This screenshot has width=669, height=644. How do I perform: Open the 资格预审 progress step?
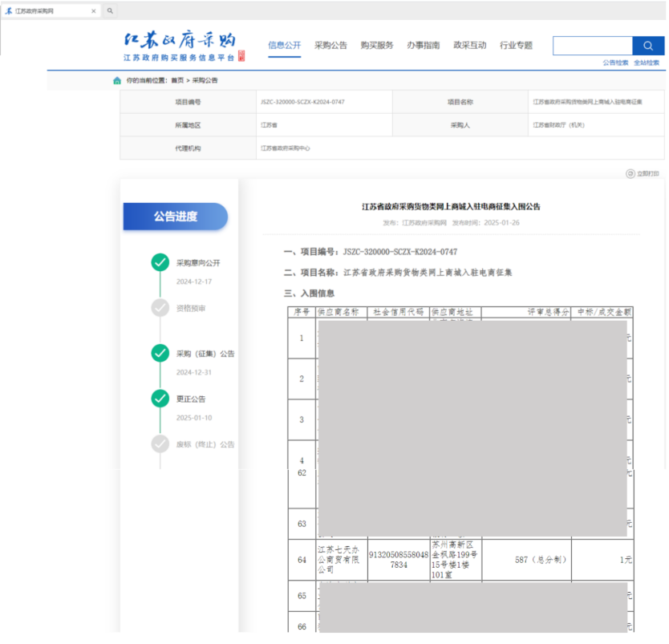pyautogui.click(x=191, y=308)
